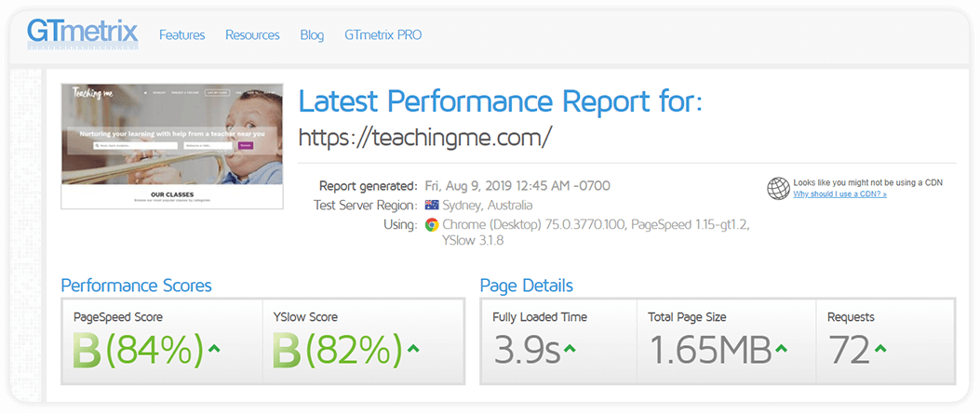This screenshot has height=413, width=980.
Task: Click the YSlow grade B (82%)
Action: point(338,350)
